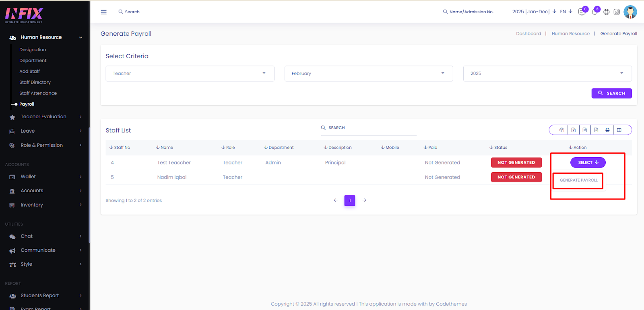Open academic year 2025 [Jan-Dec] selector
This screenshot has width=644, height=310.
coord(534,12)
